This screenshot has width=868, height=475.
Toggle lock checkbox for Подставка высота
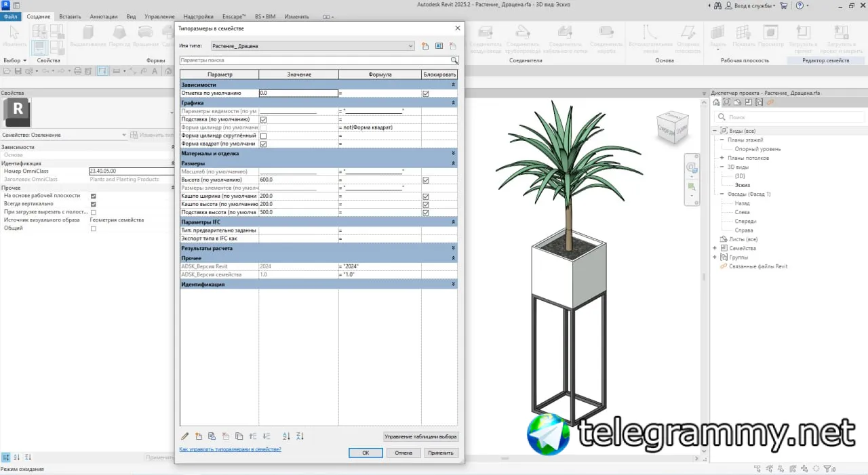426,213
